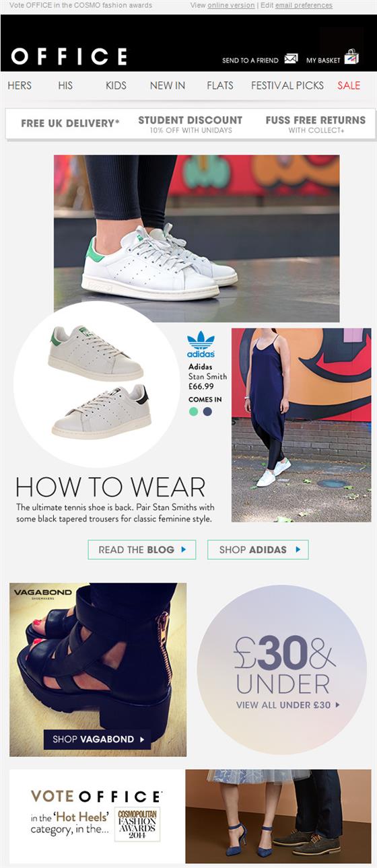The image size is (377, 868).
Task: Click the SHOP ADIDAS button
Action: coord(258,550)
